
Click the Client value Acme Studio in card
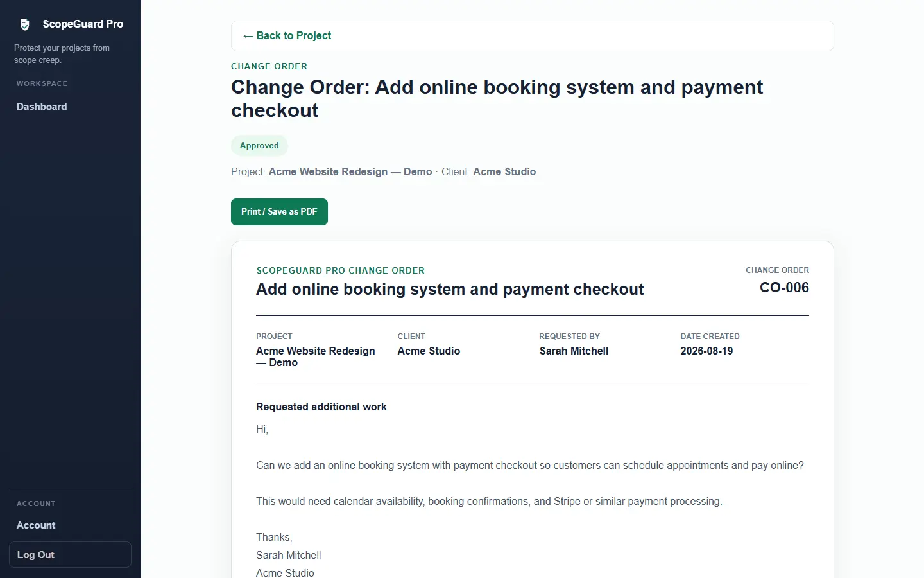pyautogui.click(x=429, y=351)
